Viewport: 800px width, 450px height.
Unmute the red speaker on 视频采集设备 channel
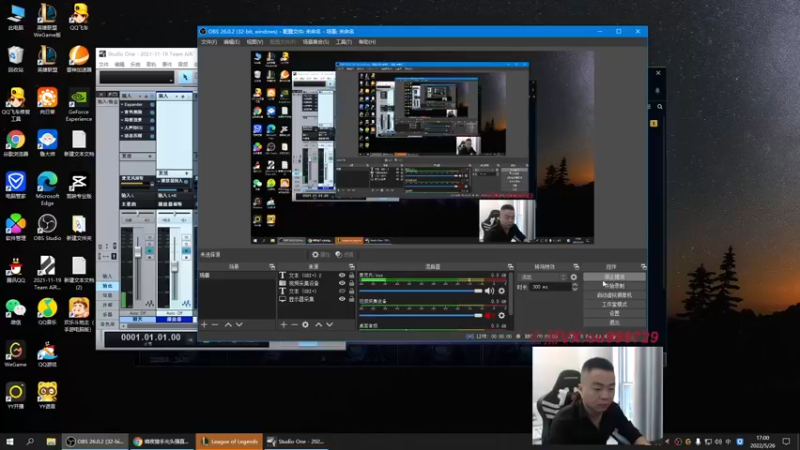pyautogui.click(x=489, y=315)
